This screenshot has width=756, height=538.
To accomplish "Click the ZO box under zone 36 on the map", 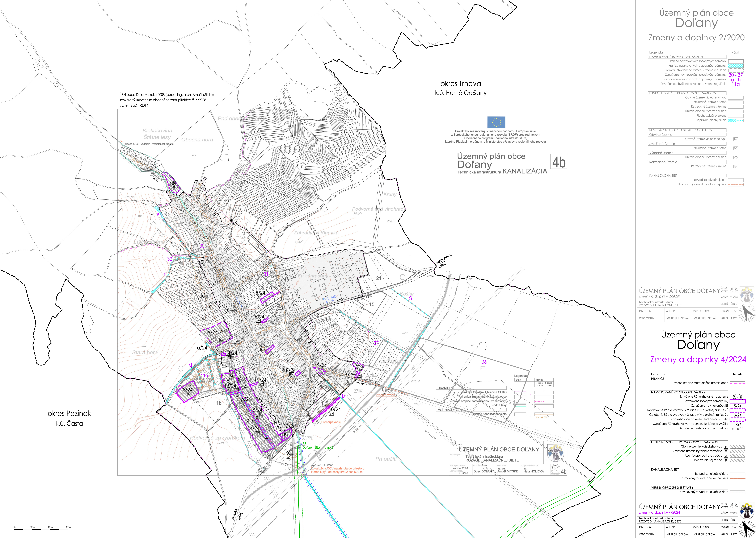I will tap(483, 368).
